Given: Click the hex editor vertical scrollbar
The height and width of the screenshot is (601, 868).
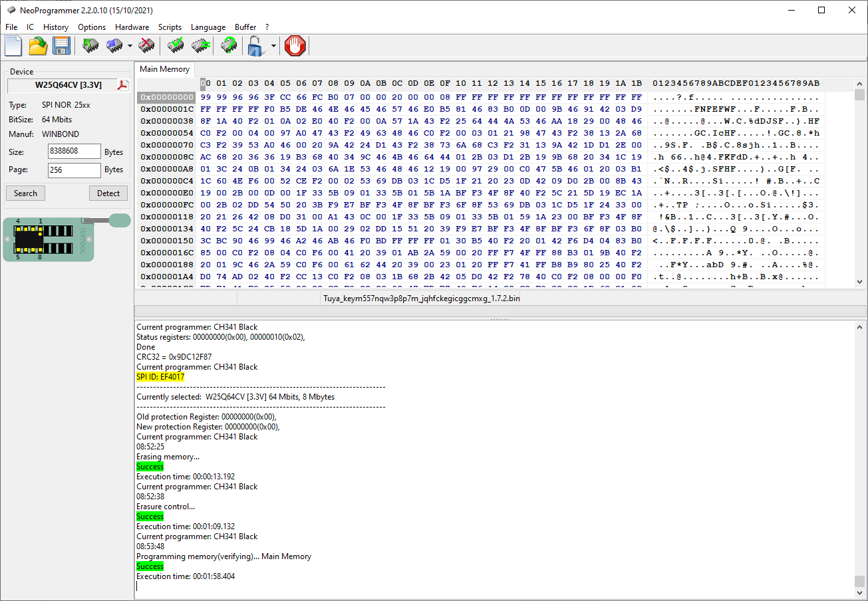Looking at the screenshot, I should [x=860, y=183].
